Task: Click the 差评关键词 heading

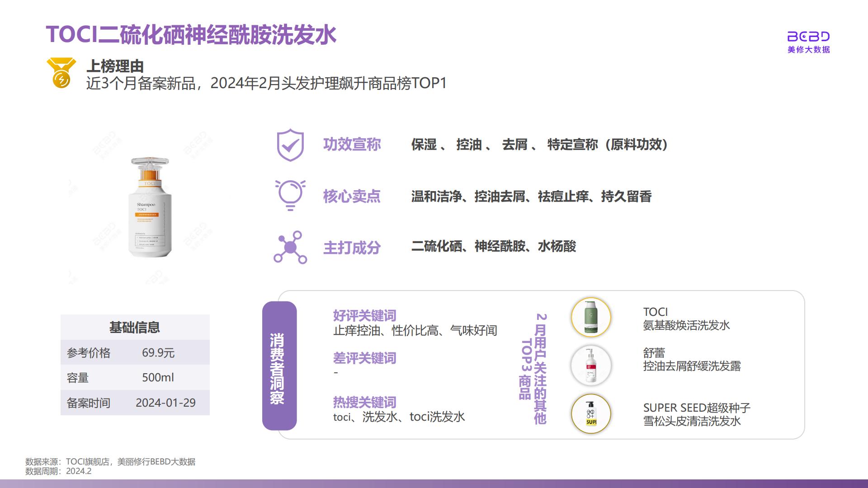Action: coord(364,358)
